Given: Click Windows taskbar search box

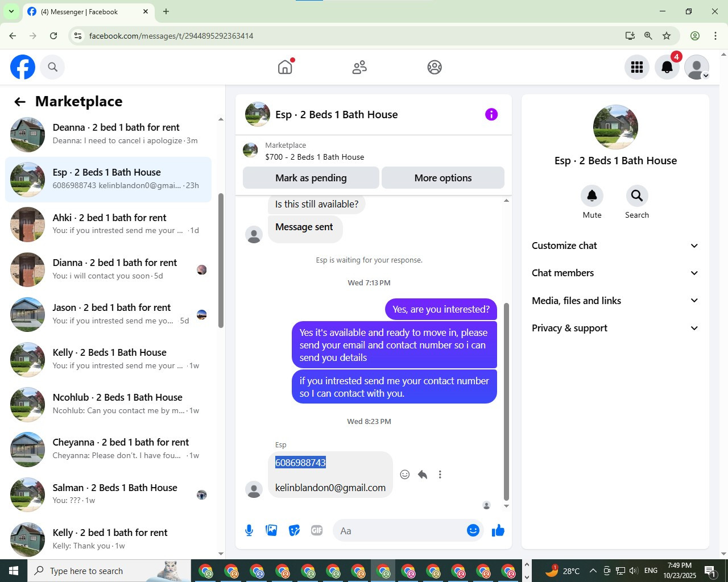Looking at the screenshot, I should click(x=109, y=571).
